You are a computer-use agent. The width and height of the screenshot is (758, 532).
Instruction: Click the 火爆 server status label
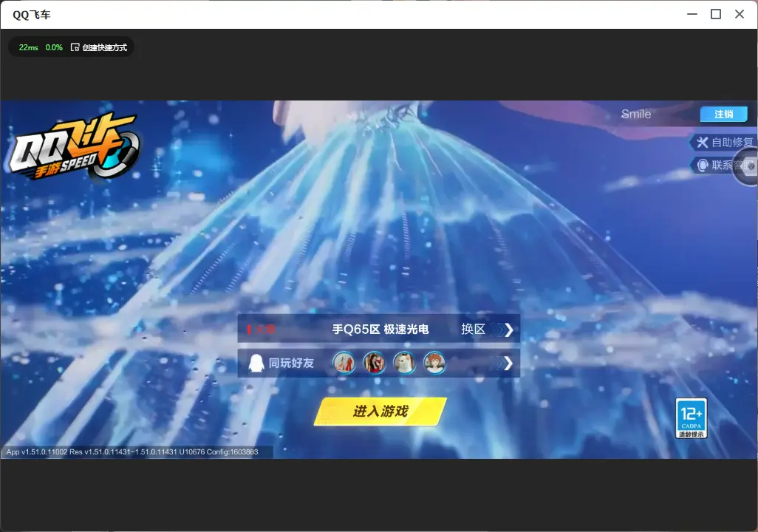262,330
